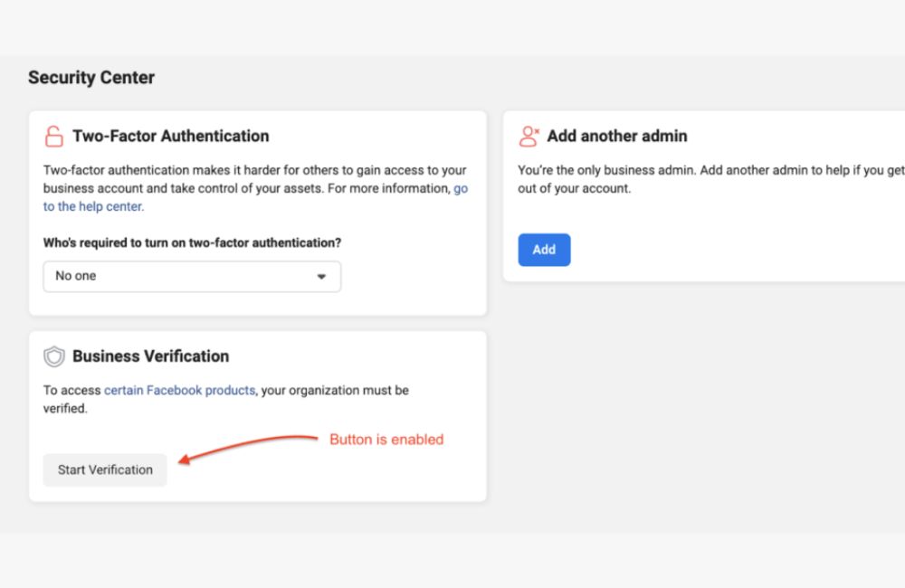Screen dimensions: 905x588
Task: Follow the certain Facebook products link
Action: (179, 390)
